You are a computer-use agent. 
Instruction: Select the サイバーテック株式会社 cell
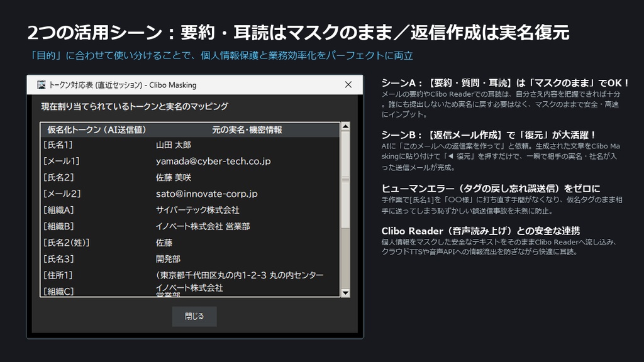197,210
